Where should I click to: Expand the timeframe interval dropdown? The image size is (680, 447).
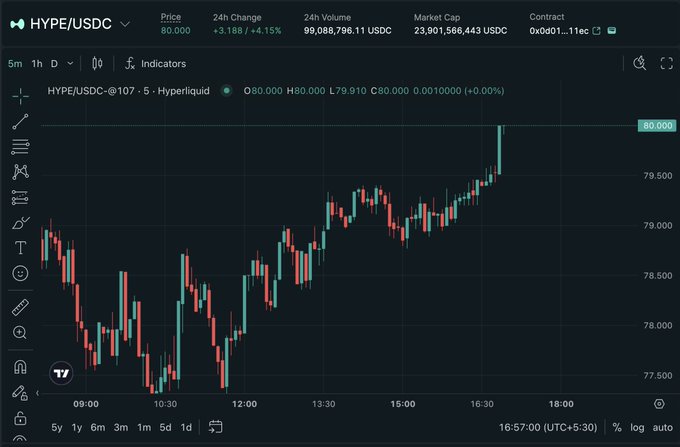(70, 64)
